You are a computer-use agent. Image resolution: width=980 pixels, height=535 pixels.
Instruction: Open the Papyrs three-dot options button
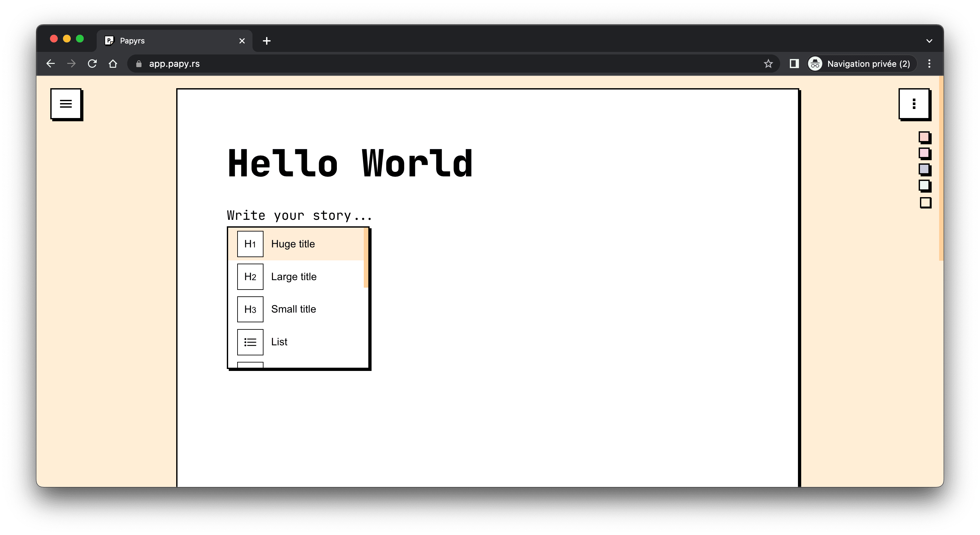(914, 104)
